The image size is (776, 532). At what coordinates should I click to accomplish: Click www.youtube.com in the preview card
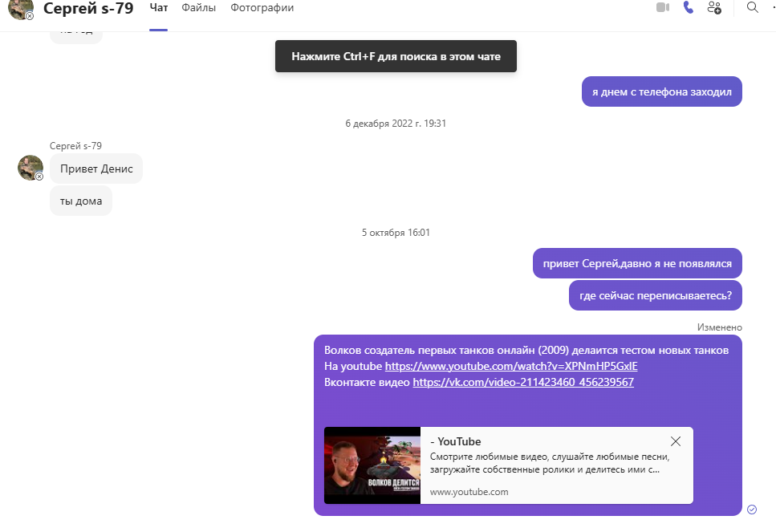tap(469, 492)
